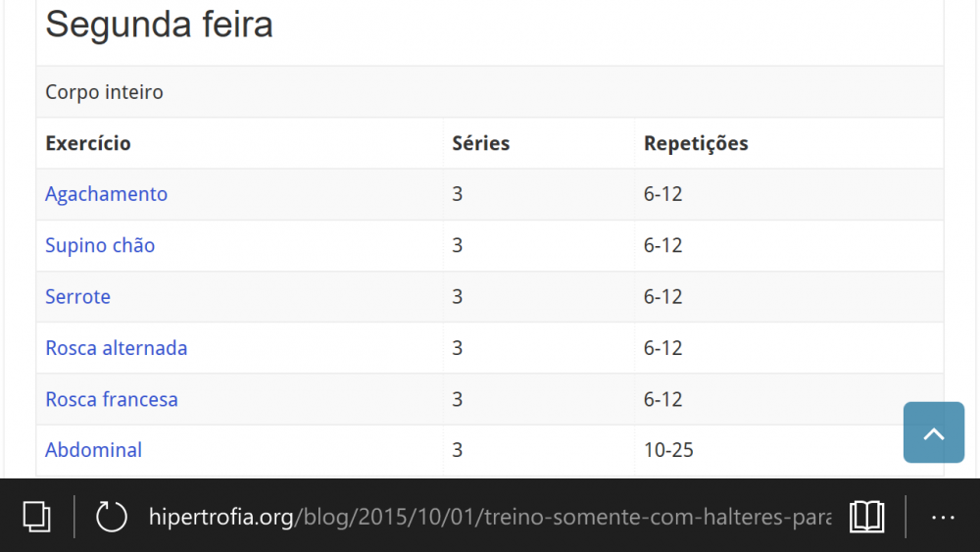This screenshot has height=552, width=980.
Task: Open the browser tabs view icon
Action: click(x=36, y=517)
